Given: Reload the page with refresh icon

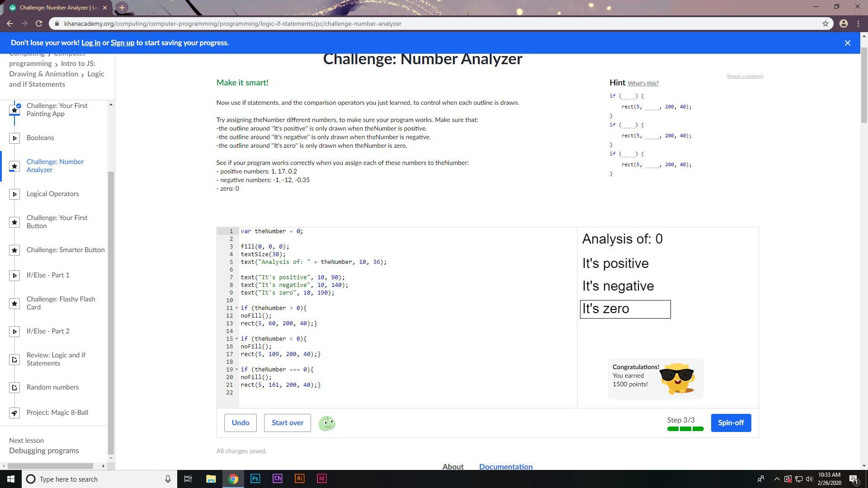Looking at the screenshot, I should pos(39,23).
